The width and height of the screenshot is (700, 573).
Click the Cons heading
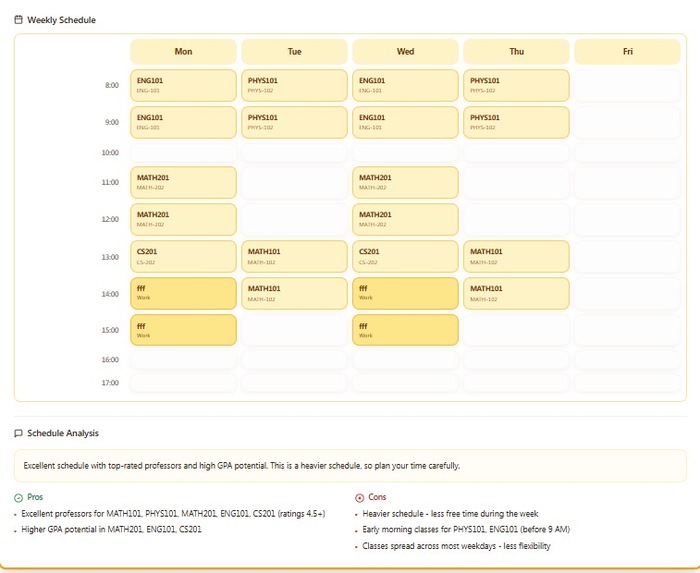coord(377,497)
